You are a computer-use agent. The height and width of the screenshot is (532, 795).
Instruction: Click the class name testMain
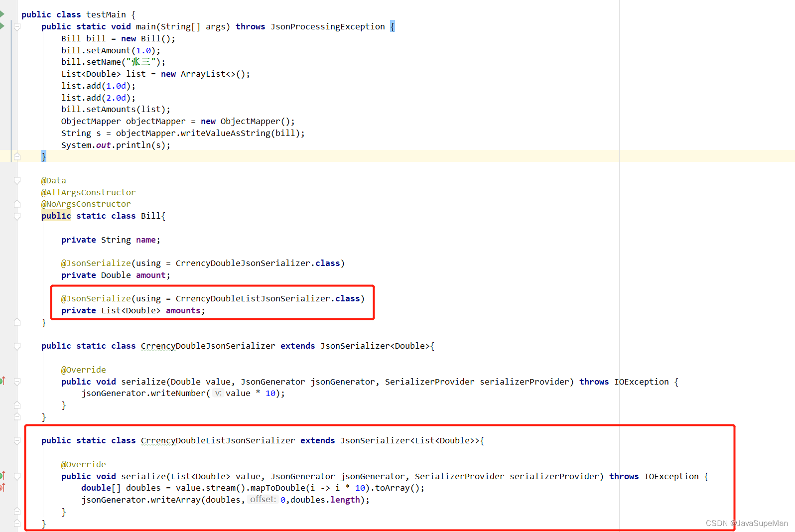click(x=106, y=14)
